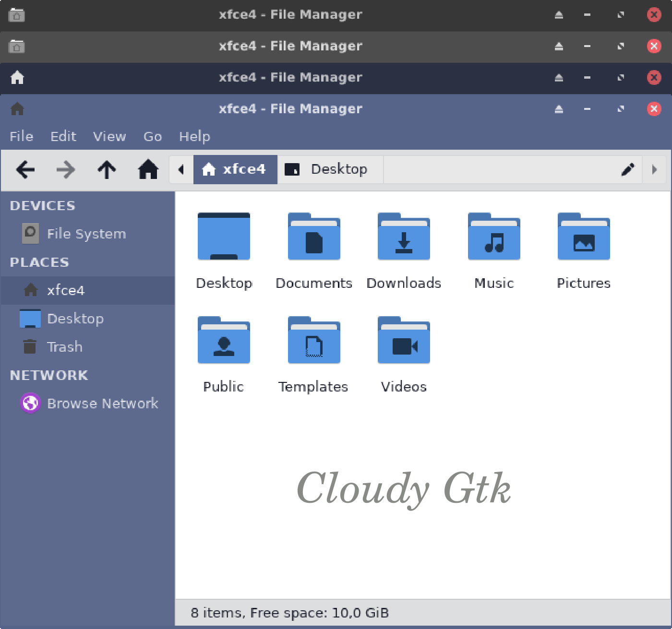Viewport: 672px width, 629px height.
Task: Close the third File Manager window
Action: (x=654, y=77)
